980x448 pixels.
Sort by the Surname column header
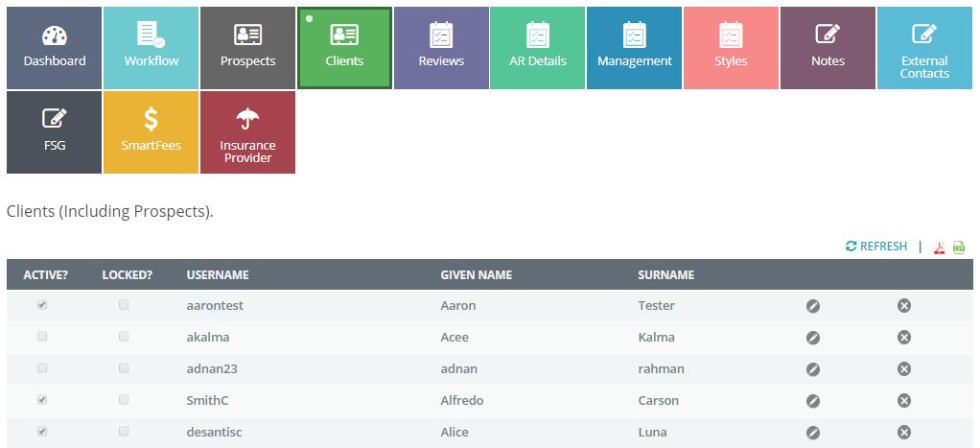click(665, 275)
